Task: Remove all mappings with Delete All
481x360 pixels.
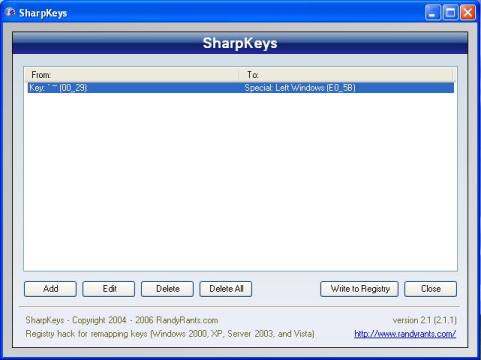Action: pyautogui.click(x=226, y=289)
